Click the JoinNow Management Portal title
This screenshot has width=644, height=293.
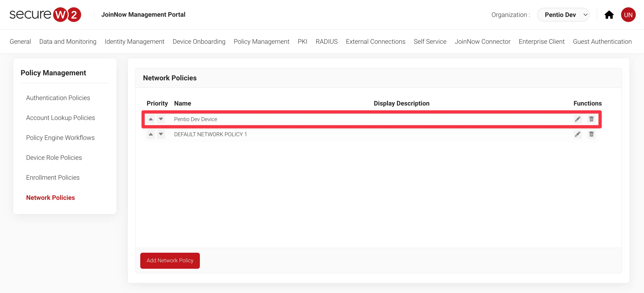coord(143,14)
